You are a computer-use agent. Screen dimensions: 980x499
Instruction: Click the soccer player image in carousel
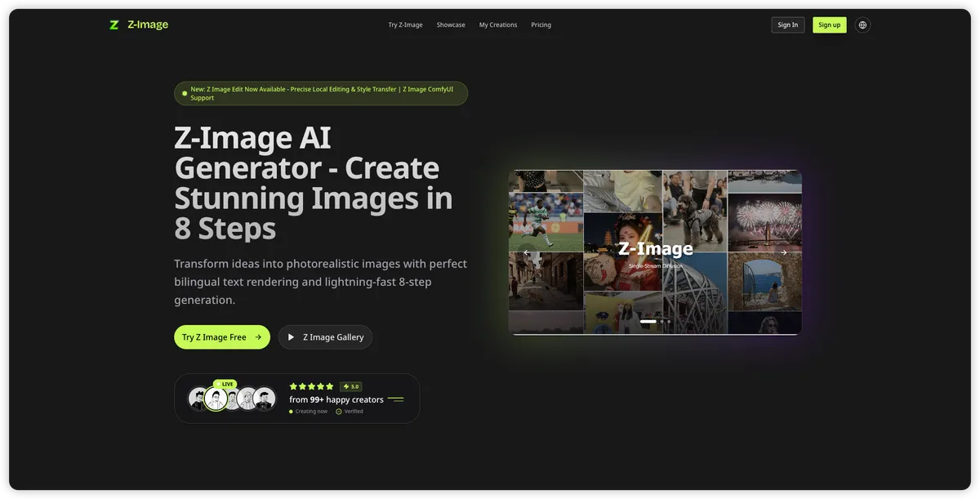546,222
